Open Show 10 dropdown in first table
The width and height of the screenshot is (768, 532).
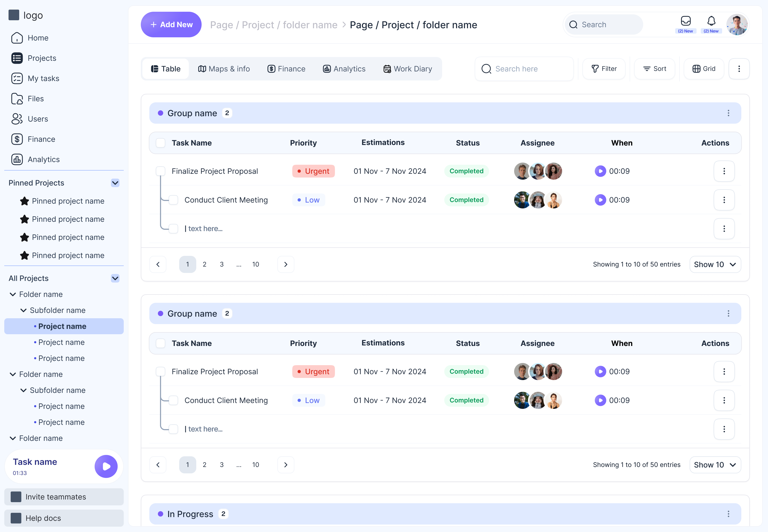point(715,265)
